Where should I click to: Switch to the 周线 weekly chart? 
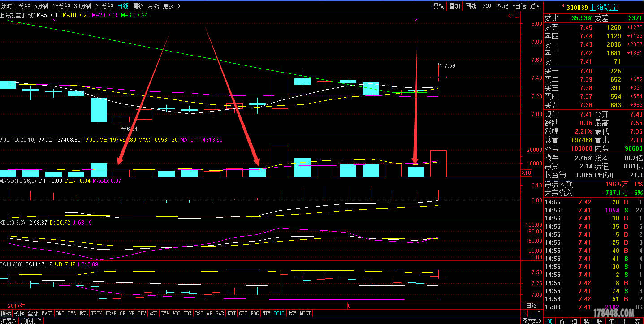[x=138, y=6]
